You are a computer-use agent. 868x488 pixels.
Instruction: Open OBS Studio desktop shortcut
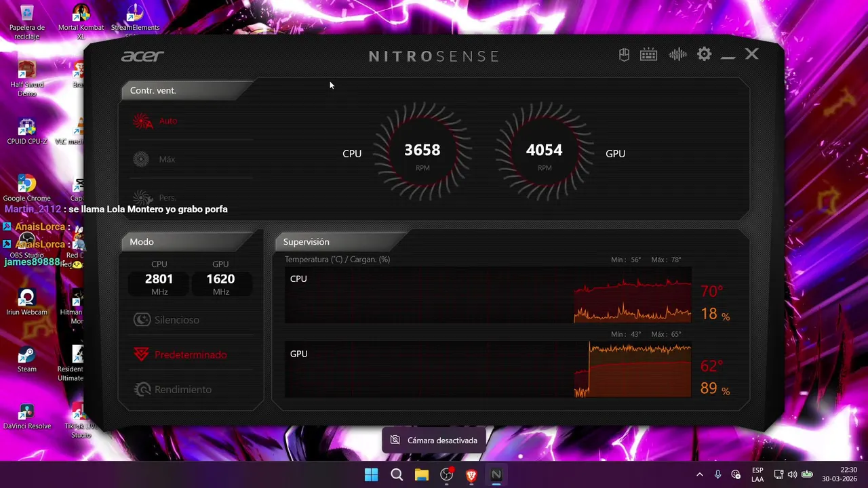(27, 245)
